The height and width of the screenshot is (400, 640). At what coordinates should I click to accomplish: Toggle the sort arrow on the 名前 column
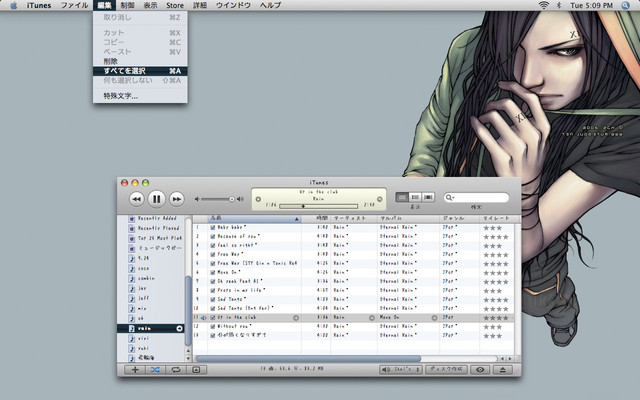297,220
